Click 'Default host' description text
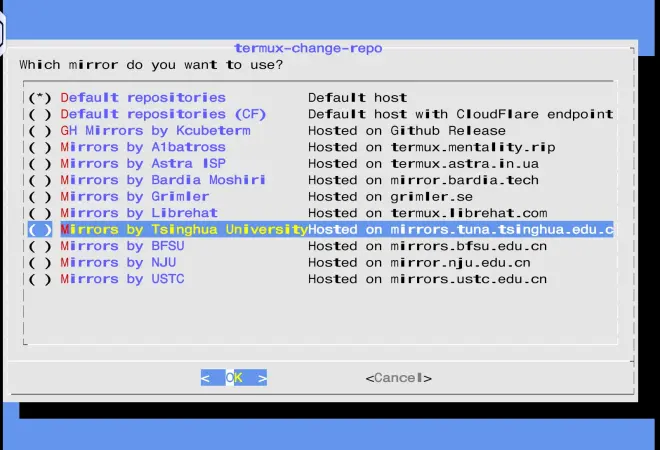The image size is (660, 450). pyautogui.click(x=358, y=98)
